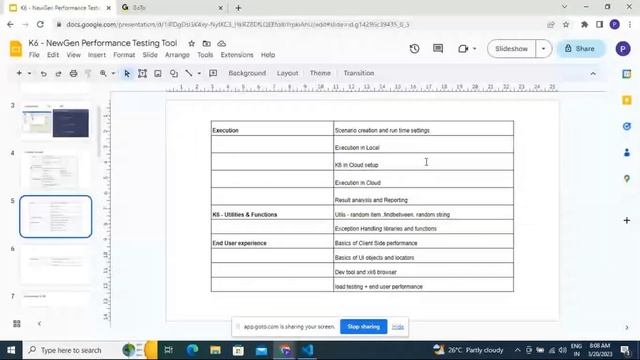The height and width of the screenshot is (360, 640).
Task: Click the new slide plus button
Action: pyautogui.click(x=19, y=73)
